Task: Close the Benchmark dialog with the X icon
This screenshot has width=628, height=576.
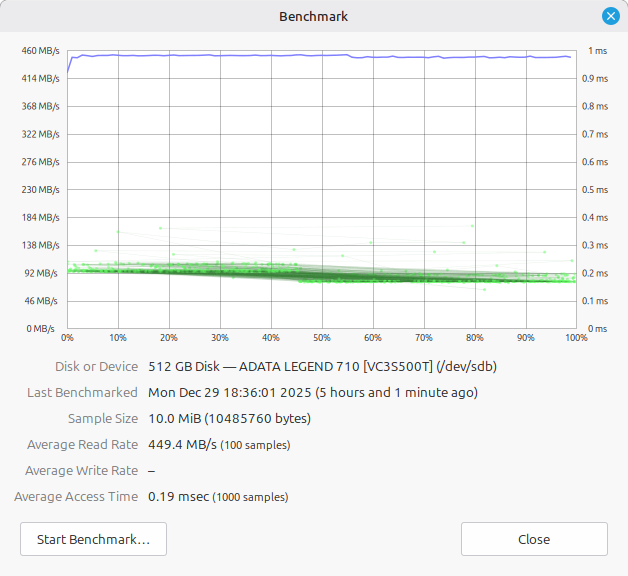Action: coord(610,16)
